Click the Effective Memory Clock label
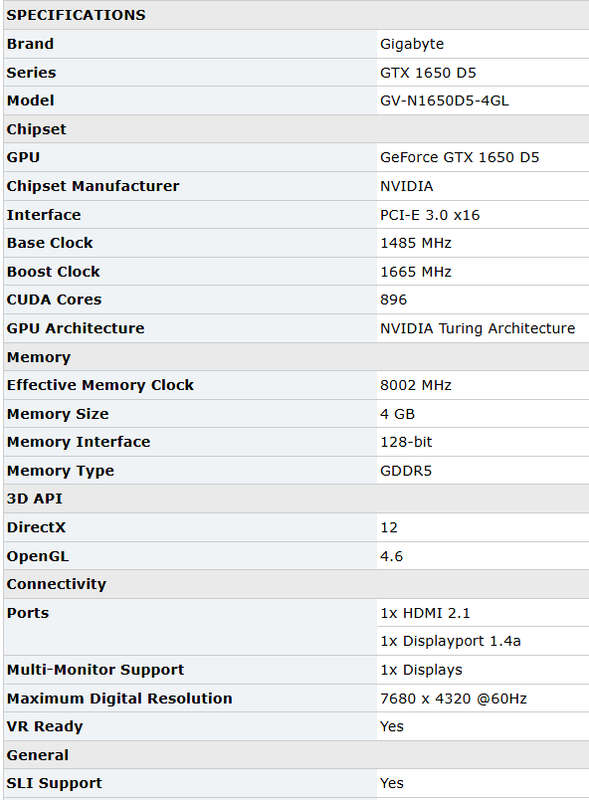The width and height of the screenshot is (589, 800). 100,385
